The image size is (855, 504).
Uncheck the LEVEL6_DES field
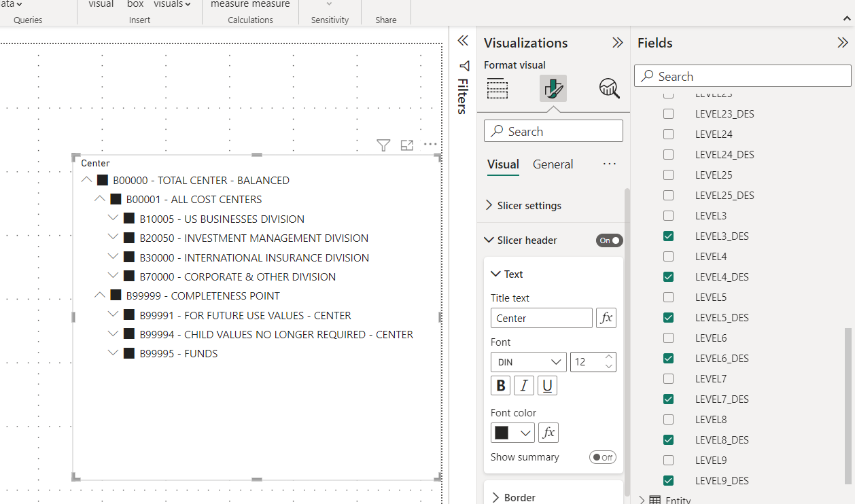tap(668, 358)
